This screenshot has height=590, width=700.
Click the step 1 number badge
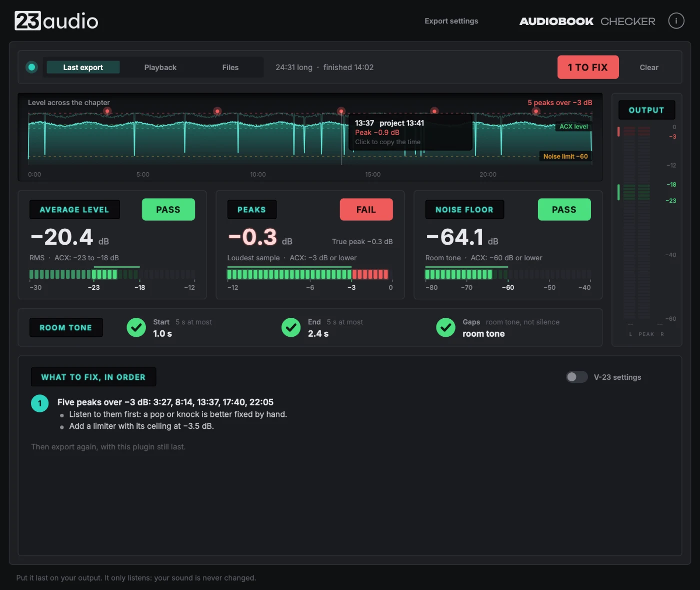pos(40,403)
